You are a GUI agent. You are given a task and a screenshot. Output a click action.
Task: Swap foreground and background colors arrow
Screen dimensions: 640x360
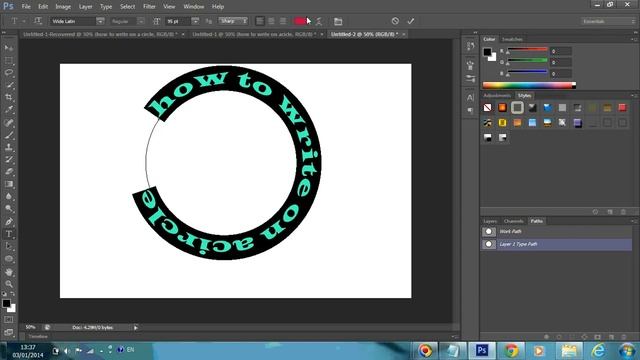(13, 293)
